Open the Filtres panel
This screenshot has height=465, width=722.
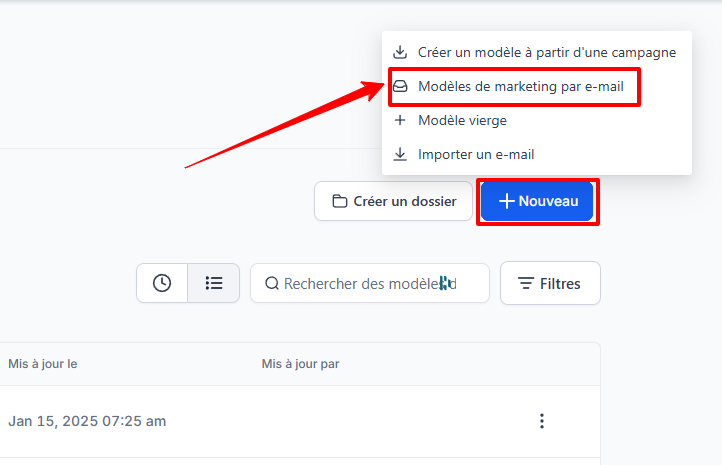pyautogui.click(x=550, y=284)
